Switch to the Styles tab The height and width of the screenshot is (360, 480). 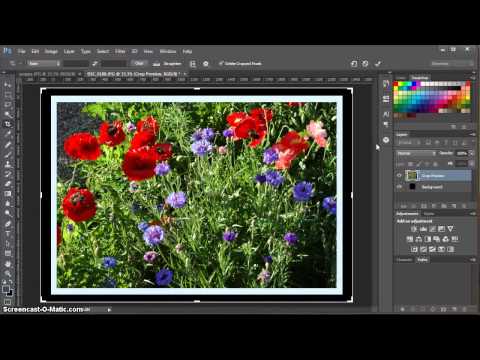429,214
